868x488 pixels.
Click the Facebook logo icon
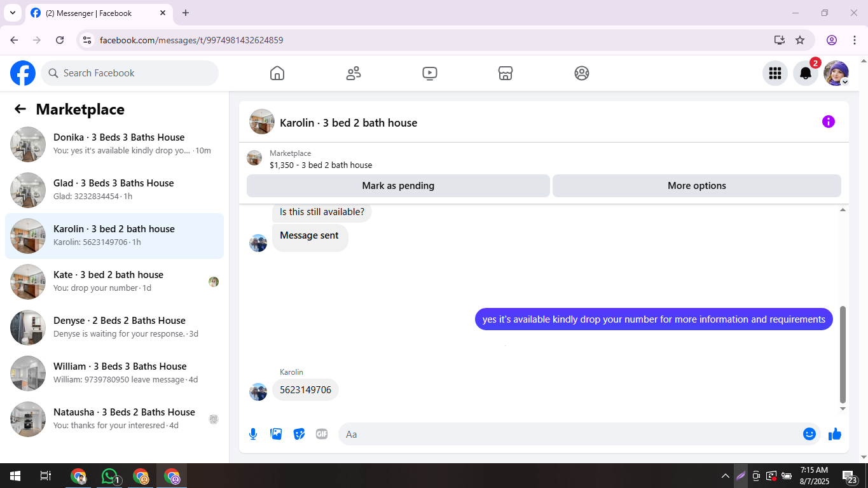[23, 73]
